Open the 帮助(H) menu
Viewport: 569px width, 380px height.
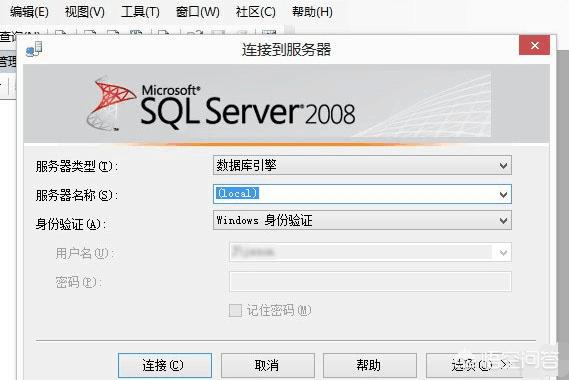point(312,12)
